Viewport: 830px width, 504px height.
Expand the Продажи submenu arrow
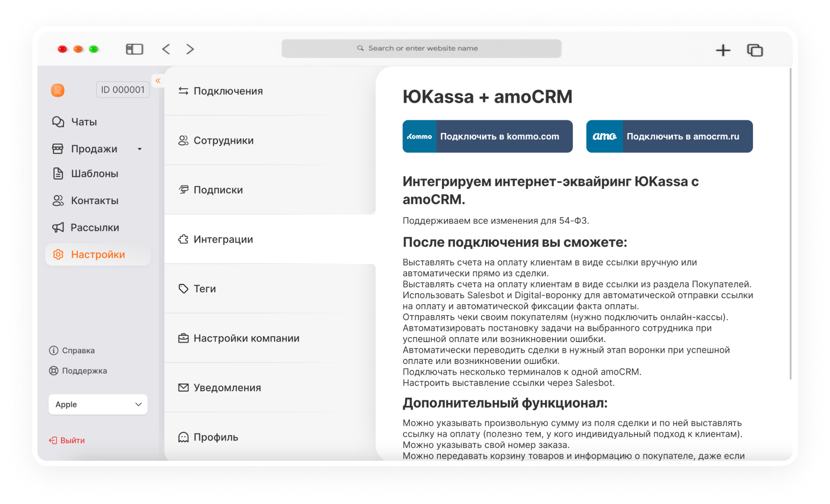[140, 149]
